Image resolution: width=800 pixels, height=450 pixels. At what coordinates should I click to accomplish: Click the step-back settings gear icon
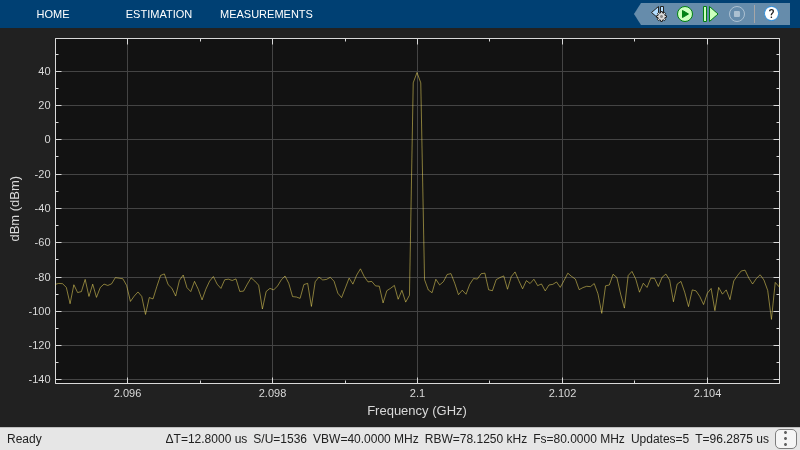(x=659, y=14)
